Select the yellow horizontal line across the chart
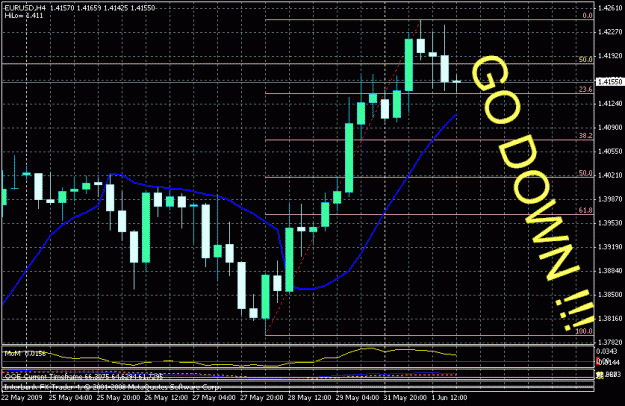This screenshot has height=406, width=625. [x=298, y=64]
